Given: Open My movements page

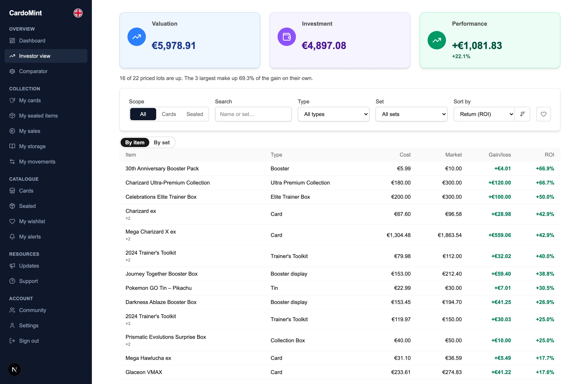Looking at the screenshot, I should (x=46, y=162).
